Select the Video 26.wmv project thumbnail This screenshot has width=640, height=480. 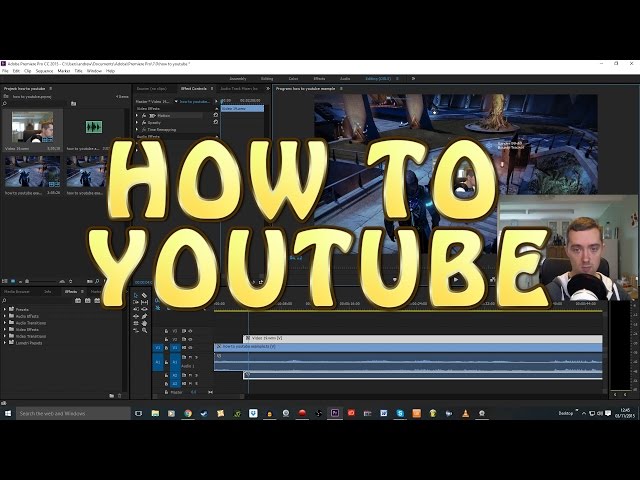pyautogui.click(x=32, y=127)
